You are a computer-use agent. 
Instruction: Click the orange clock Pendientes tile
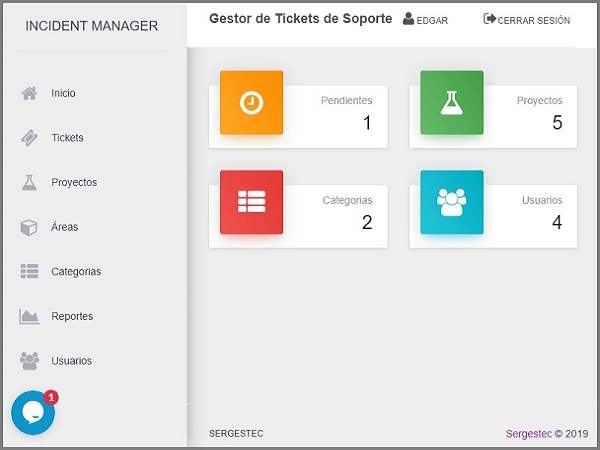(x=251, y=103)
